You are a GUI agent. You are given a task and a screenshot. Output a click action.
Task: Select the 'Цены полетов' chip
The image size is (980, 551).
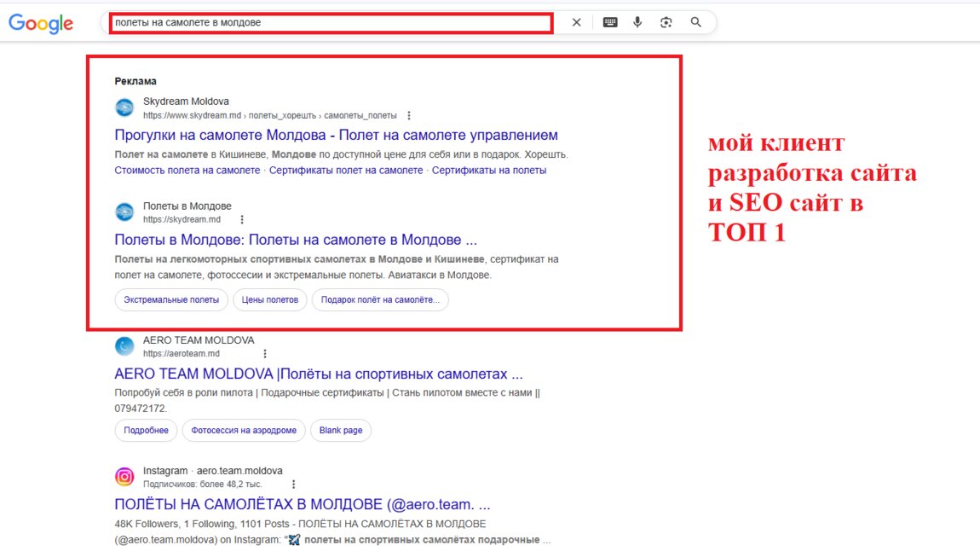pos(270,300)
